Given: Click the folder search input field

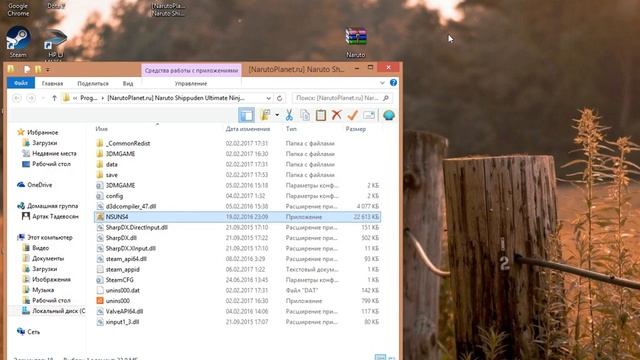Looking at the screenshot, I should point(342,98).
